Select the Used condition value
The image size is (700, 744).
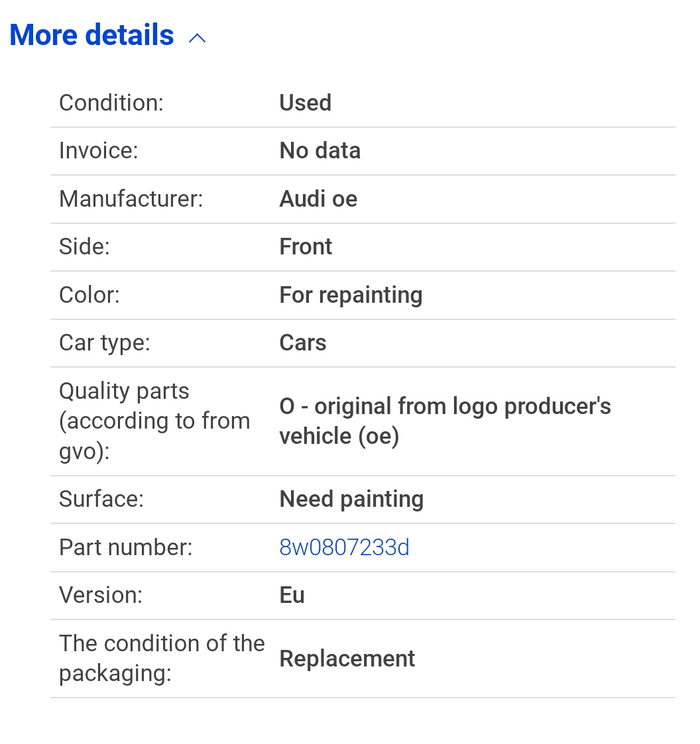(x=305, y=103)
